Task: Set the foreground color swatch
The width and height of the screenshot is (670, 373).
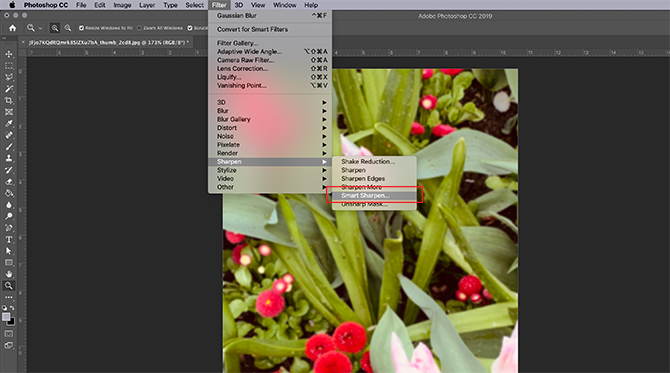Action: coord(6,317)
